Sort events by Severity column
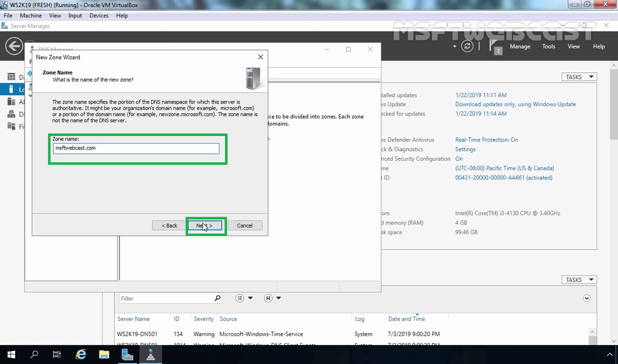This screenshot has height=364, width=618. pos(204,319)
